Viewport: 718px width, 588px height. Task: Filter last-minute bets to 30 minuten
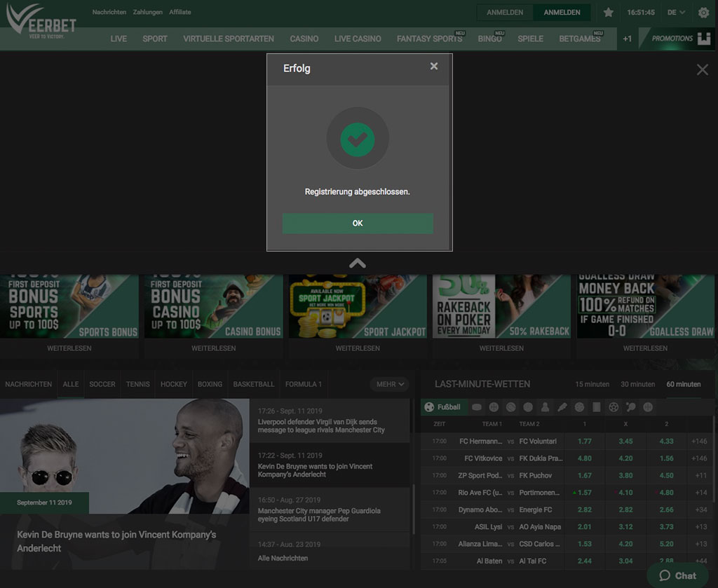pos(637,384)
